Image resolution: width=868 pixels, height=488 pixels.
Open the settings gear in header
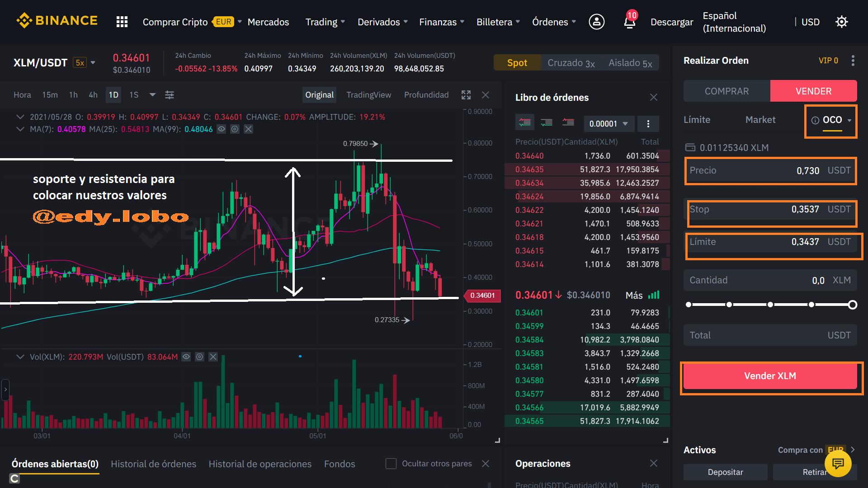(x=841, y=22)
